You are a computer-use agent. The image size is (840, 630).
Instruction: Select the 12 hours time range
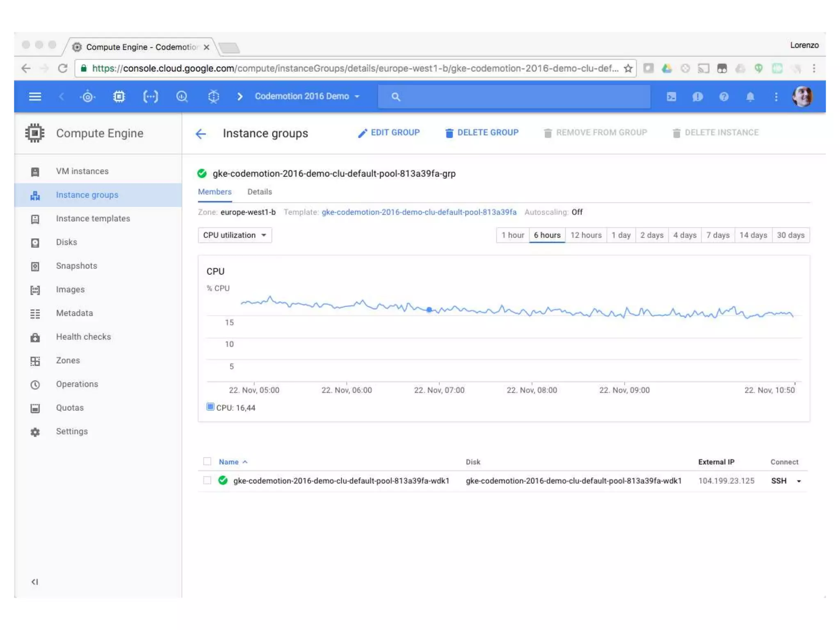pyautogui.click(x=586, y=235)
